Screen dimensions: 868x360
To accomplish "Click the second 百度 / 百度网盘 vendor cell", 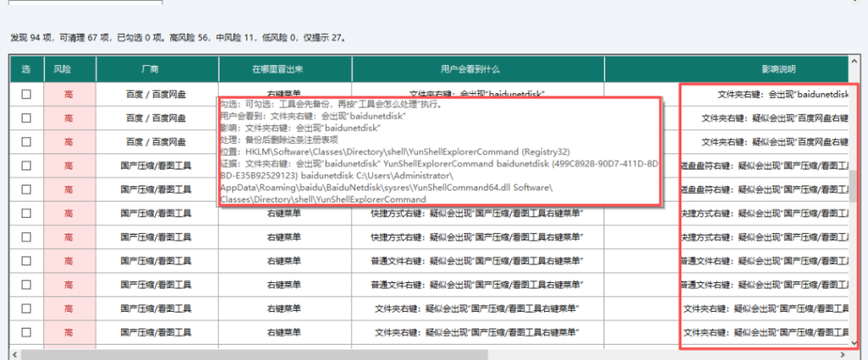I will (157, 118).
